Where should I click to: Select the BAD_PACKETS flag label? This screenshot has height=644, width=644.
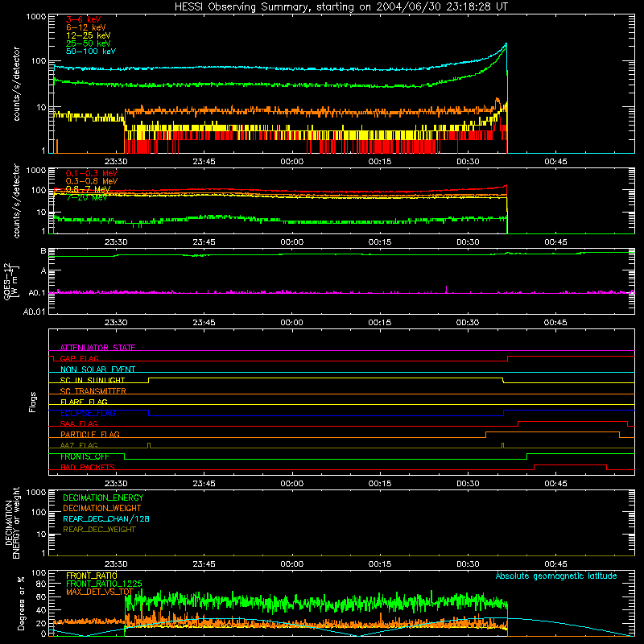(x=88, y=467)
